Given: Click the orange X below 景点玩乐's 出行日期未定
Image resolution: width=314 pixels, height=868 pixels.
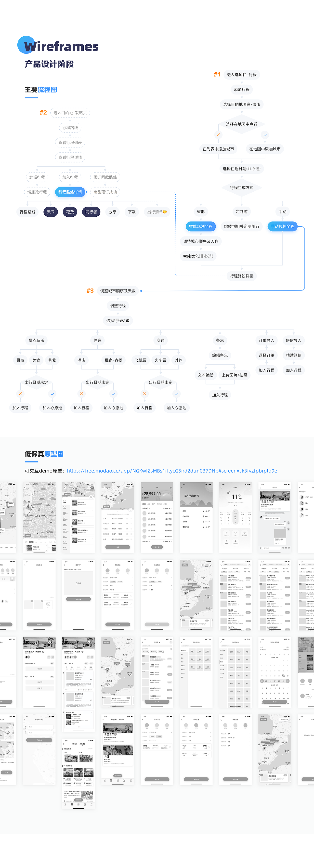Looking at the screenshot, I should tap(20, 394).
